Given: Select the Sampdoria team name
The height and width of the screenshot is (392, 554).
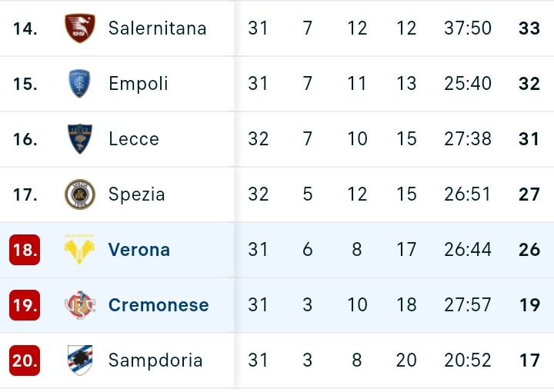Looking at the screenshot, I should click(155, 360).
